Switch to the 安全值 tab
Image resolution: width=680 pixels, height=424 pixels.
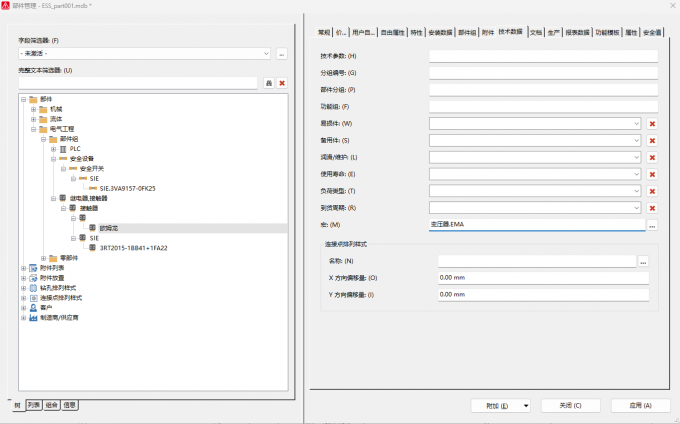(652, 33)
